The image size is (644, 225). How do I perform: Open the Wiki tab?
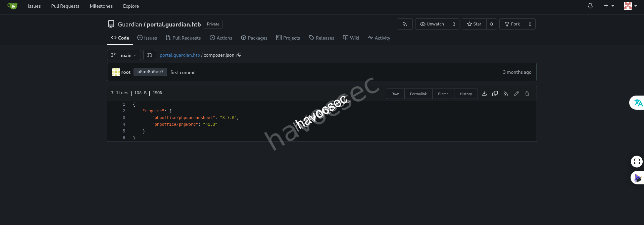click(351, 38)
